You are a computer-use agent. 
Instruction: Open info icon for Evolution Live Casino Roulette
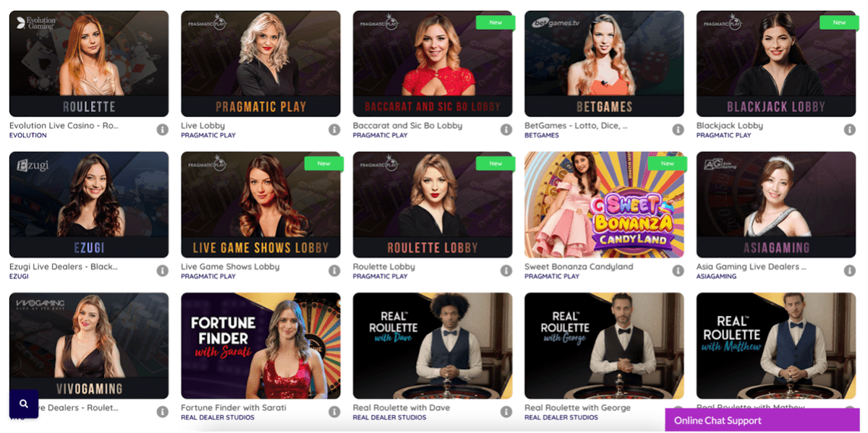pos(163,129)
